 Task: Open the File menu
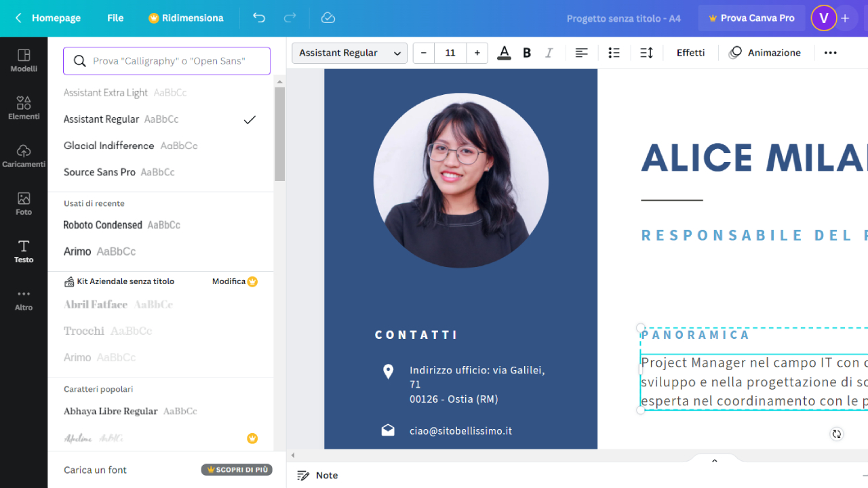pyautogui.click(x=115, y=18)
